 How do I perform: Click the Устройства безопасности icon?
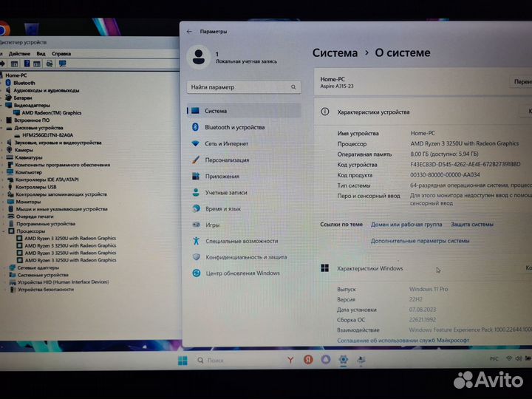point(13,290)
